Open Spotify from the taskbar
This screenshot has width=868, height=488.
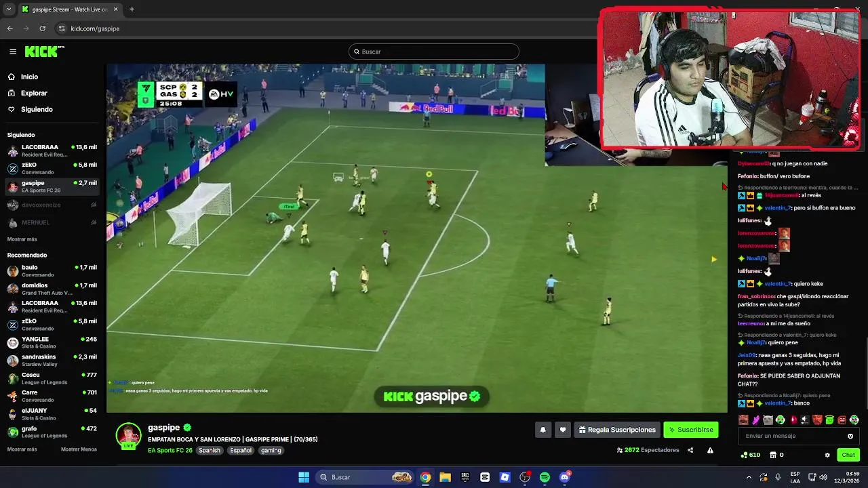pos(545,477)
